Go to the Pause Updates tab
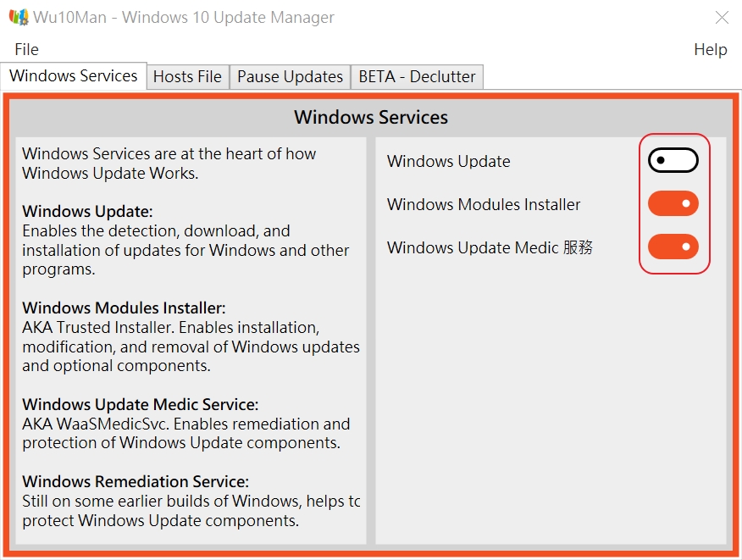The width and height of the screenshot is (742, 560). point(290,77)
